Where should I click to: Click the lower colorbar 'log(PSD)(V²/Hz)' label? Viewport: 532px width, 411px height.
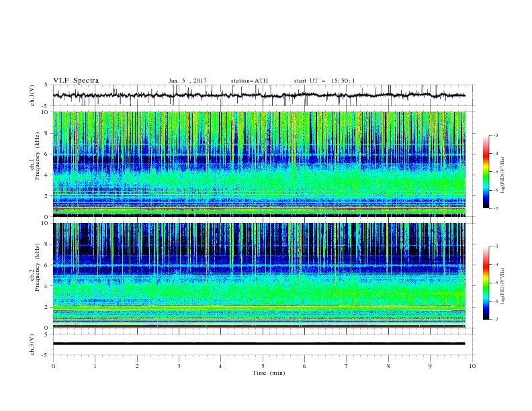[503, 286]
